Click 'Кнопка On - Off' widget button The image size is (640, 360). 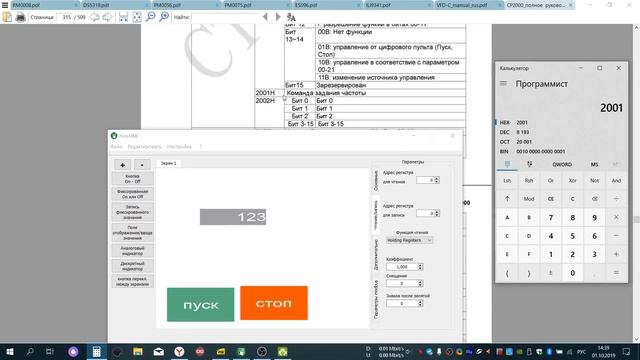point(133,179)
